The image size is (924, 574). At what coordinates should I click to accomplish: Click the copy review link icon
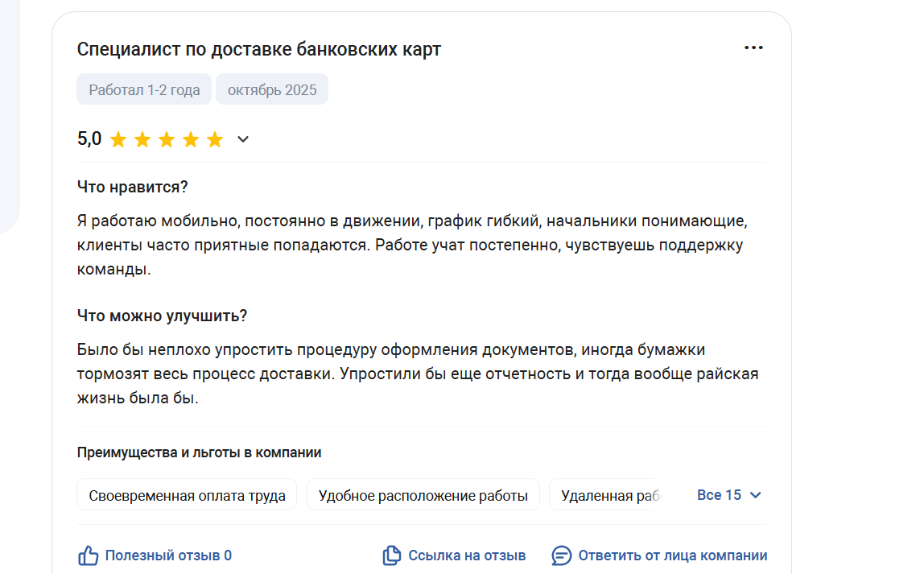point(392,555)
